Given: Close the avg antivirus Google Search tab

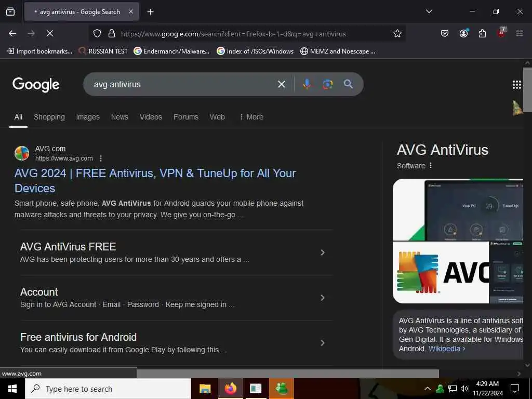Looking at the screenshot, I should click(131, 12).
